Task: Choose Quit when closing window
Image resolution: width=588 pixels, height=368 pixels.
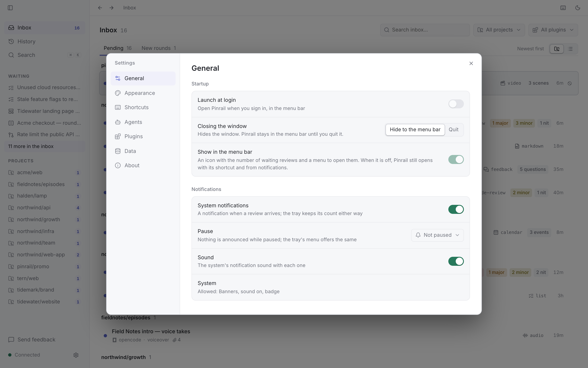Action: click(453, 130)
